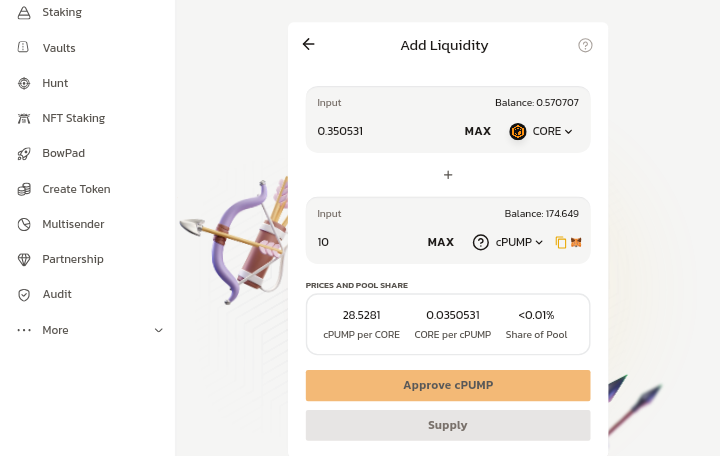Screen dimensions: 720x456
Task: Click the Multisender pie icon
Action: [24, 224]
